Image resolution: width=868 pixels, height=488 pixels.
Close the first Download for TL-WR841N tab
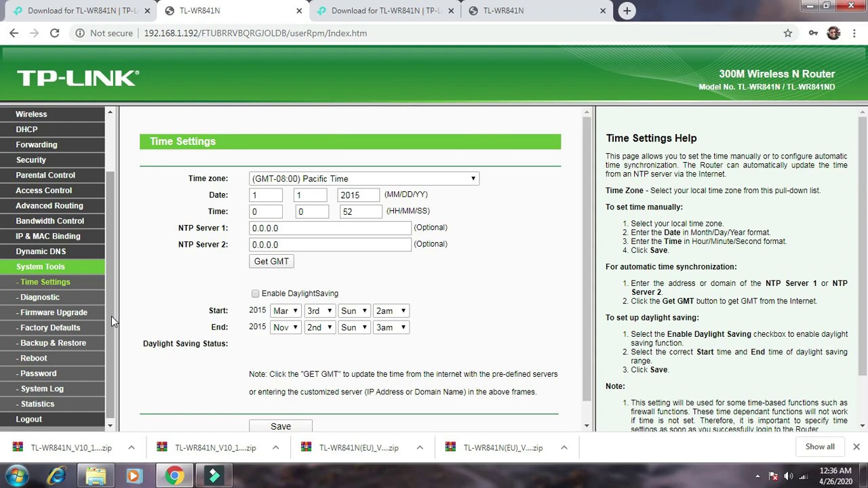tap(147, 11)
